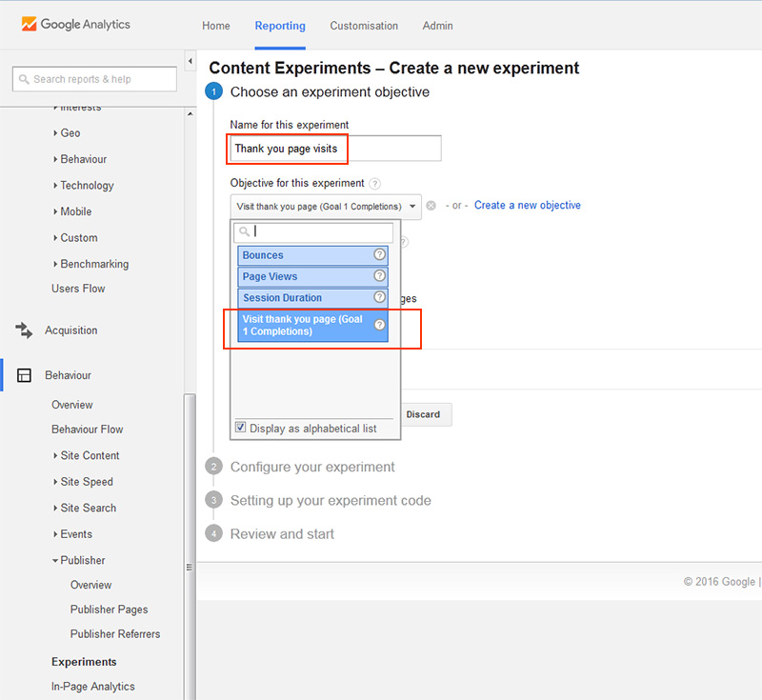Click the Behaviour section icon
The height and width of the screenshot is (700, 762).
(x=24, y=375)
